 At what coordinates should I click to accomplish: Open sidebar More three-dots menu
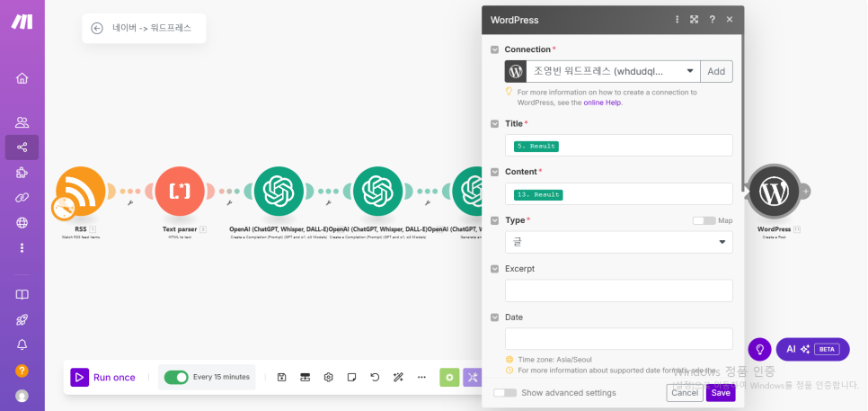22,247
